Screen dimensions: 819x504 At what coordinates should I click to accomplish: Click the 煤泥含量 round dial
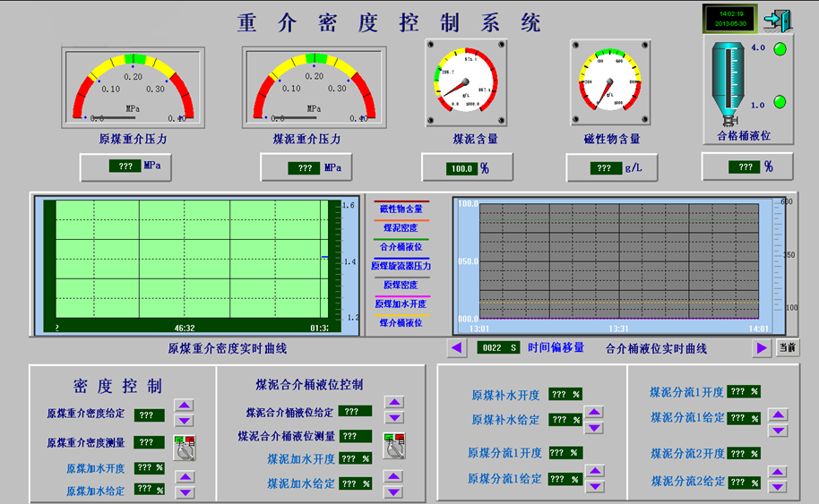point(466,82)
